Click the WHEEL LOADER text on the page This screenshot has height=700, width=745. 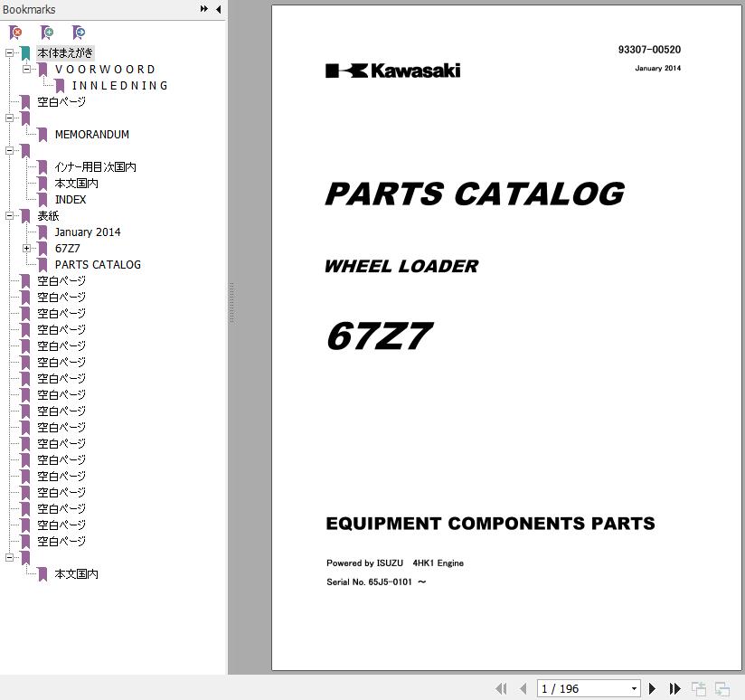coord(402,266)
